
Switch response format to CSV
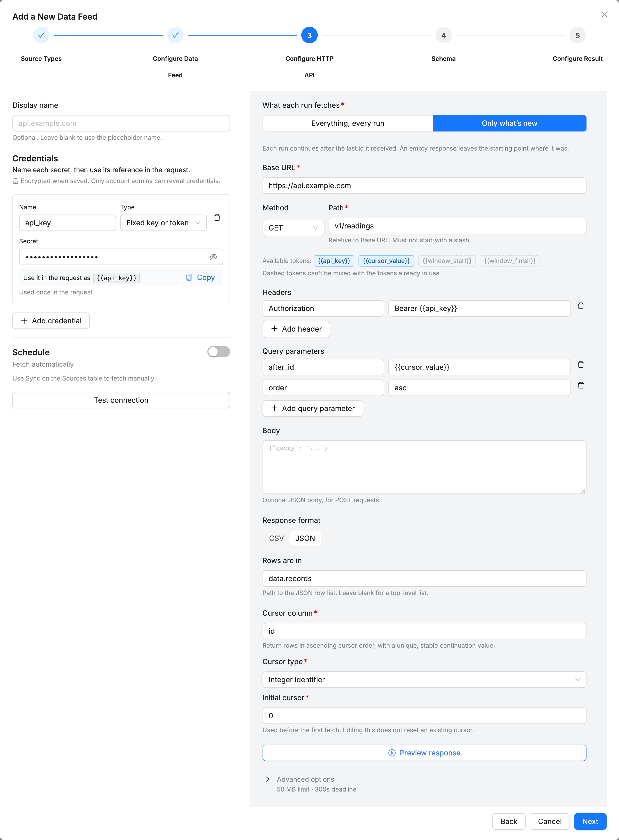[x=276, y=538]
